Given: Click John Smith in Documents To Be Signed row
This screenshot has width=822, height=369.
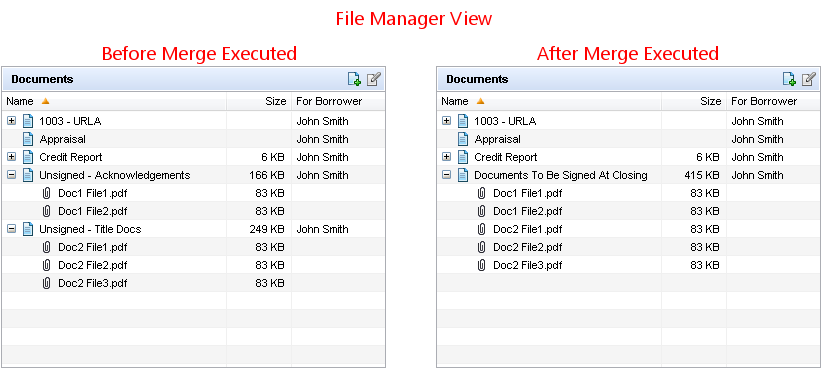Looking at the screenshot, I should click(758, 175).
